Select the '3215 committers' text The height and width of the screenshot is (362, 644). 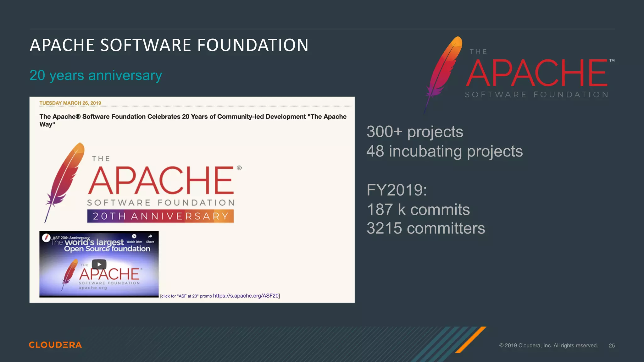click(x=426, y=228)
